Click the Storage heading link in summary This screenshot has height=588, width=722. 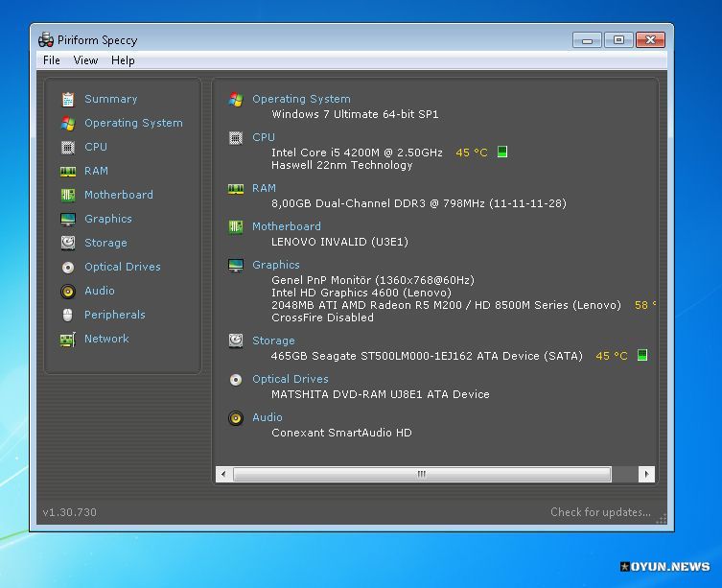pyautogui.click(x=273, y=341)
